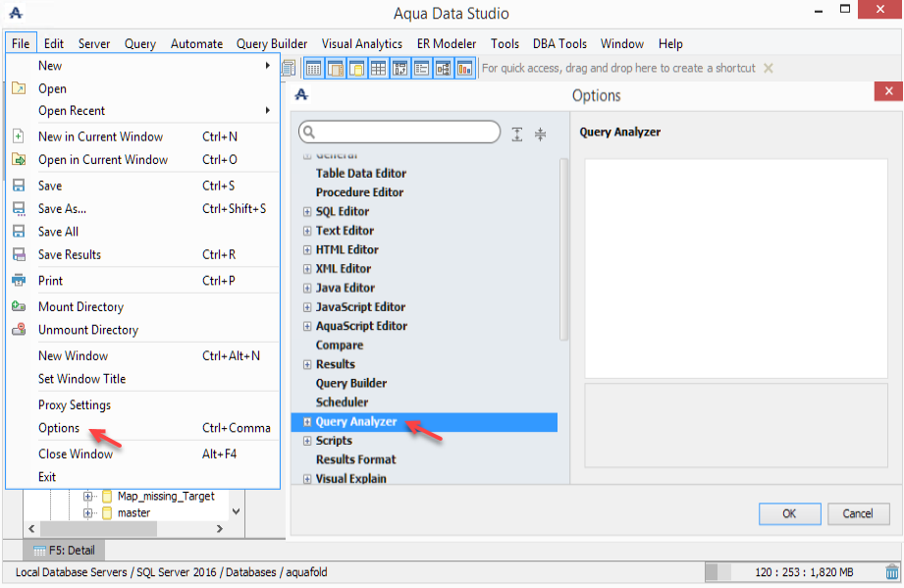The width and height of the screenshot is (904, 588).
Task: Choose Options in the File menu
Action: (143, 428)
